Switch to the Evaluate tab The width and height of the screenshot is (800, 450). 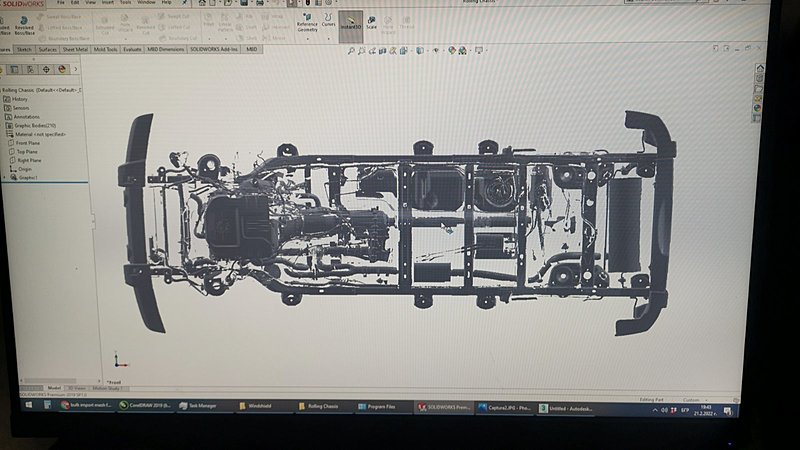click(132, 48)
